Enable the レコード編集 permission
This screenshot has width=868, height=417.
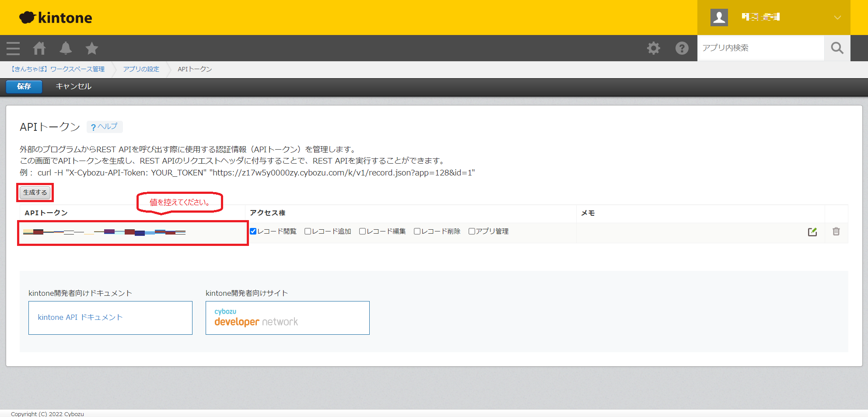[x=363, y=231]
